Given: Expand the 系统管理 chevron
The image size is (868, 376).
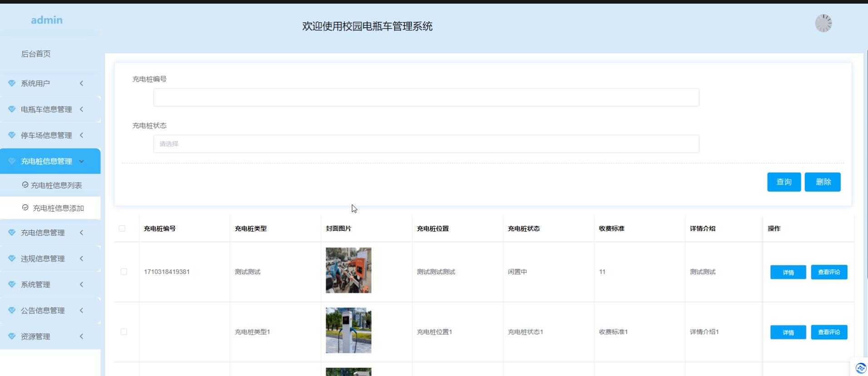Looking at the screenshot, I should point(82,284).
